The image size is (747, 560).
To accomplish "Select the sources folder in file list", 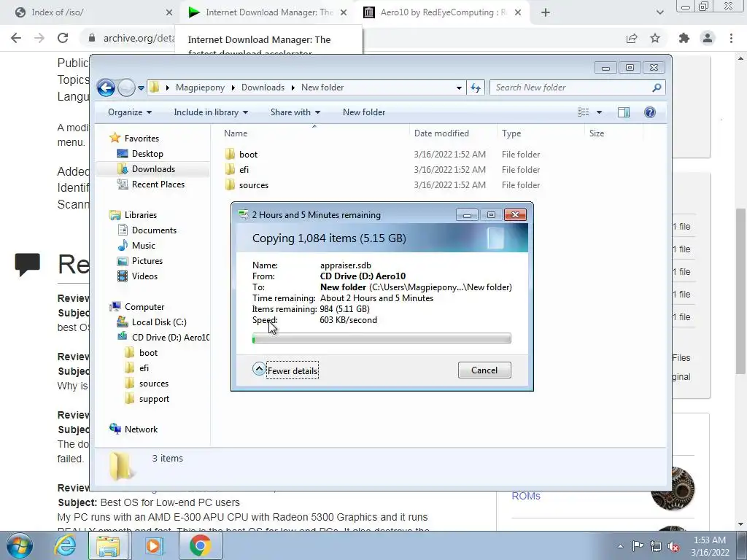I will (x=253, y=185).
